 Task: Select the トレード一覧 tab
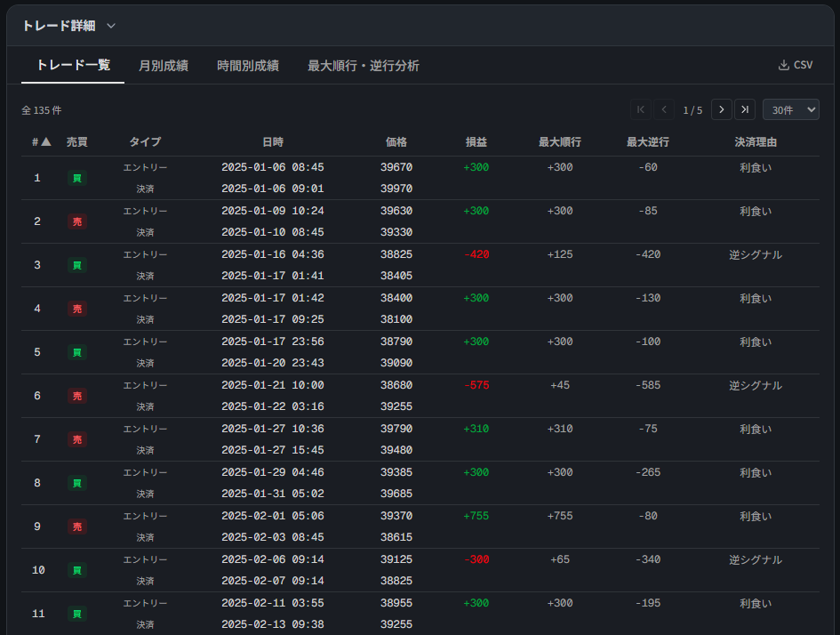click(x=73, y=65)
